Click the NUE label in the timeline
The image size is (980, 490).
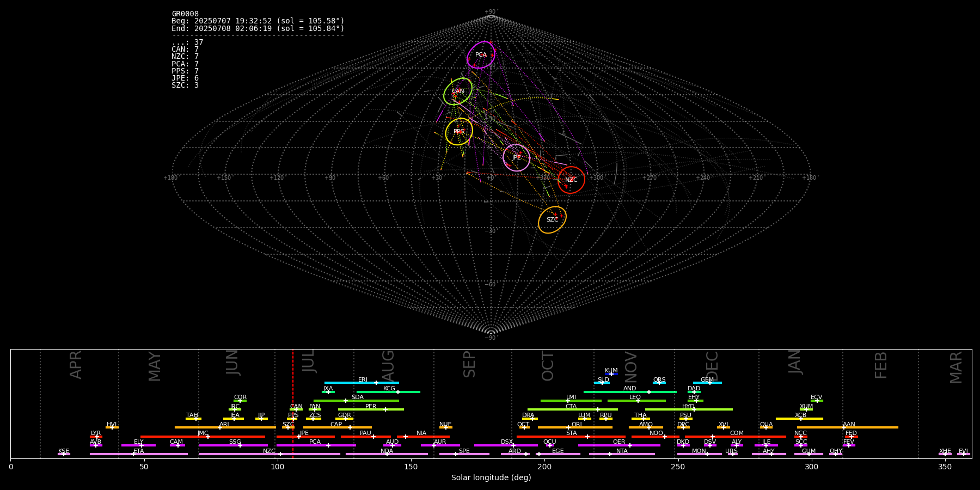(445, 424)
